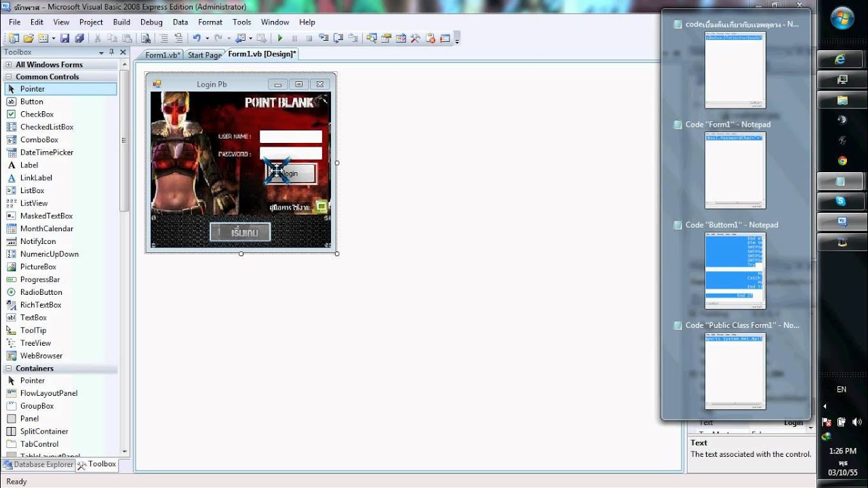Switch to the Form1.vb* code tab

pos(163,55)
